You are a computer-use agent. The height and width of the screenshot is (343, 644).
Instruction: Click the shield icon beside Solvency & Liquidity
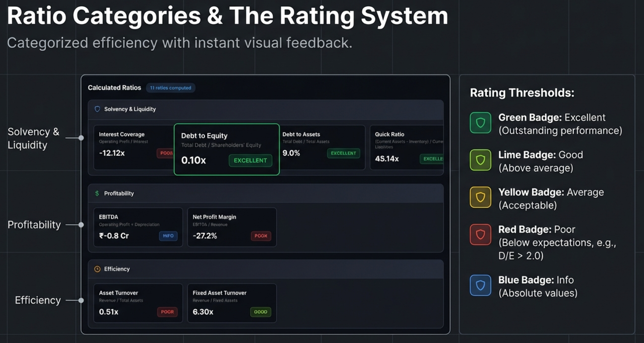pyautogui.click(x=97, y=109)
